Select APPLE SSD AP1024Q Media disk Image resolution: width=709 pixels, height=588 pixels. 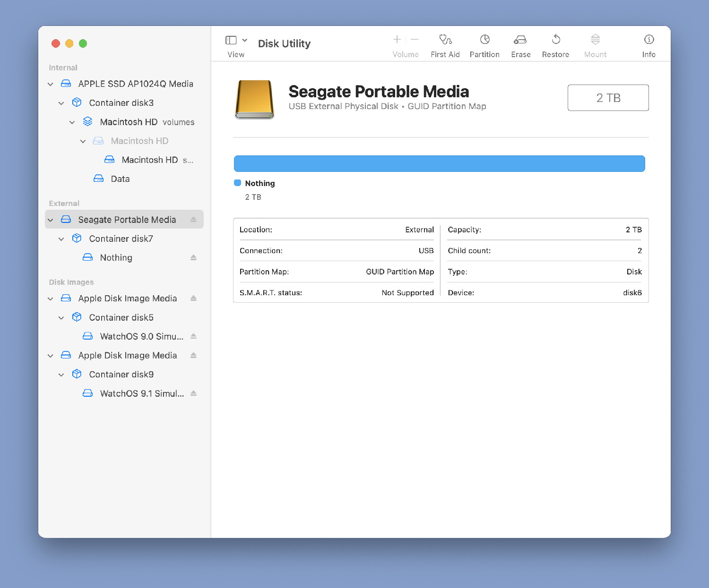(124, 84)
